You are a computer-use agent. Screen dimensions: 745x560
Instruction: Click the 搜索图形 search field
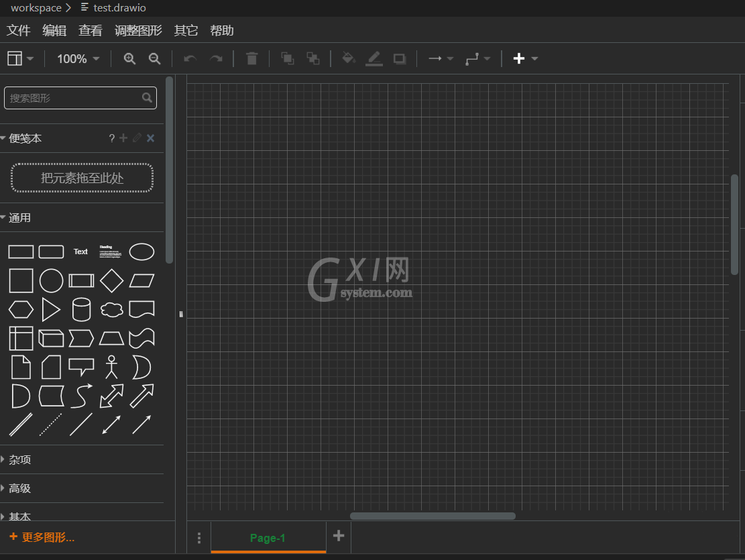[x=80, y=98]
